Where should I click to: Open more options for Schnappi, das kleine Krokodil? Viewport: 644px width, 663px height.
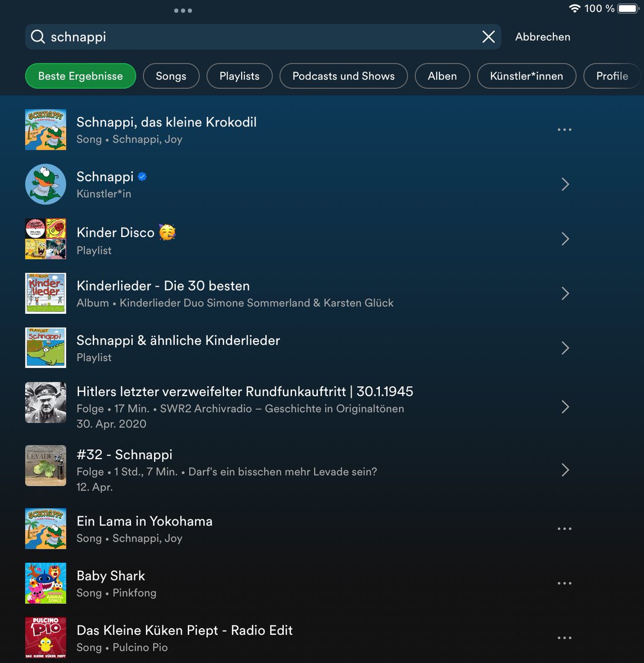point(564,130)
